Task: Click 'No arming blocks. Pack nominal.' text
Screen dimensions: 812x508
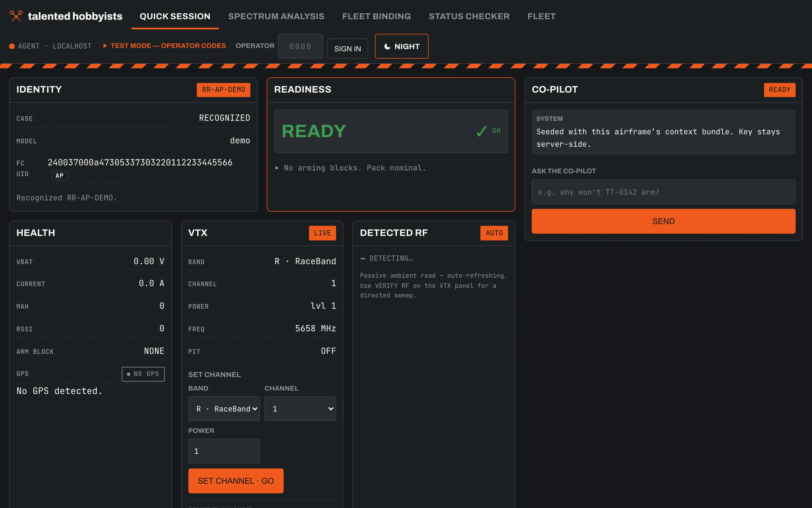Action: (x=355, y=168)
